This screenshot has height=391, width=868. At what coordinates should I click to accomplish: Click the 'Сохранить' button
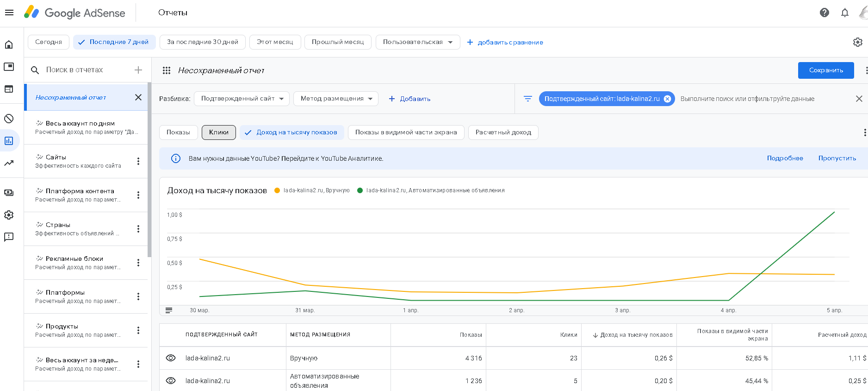[x=825, y=70]
